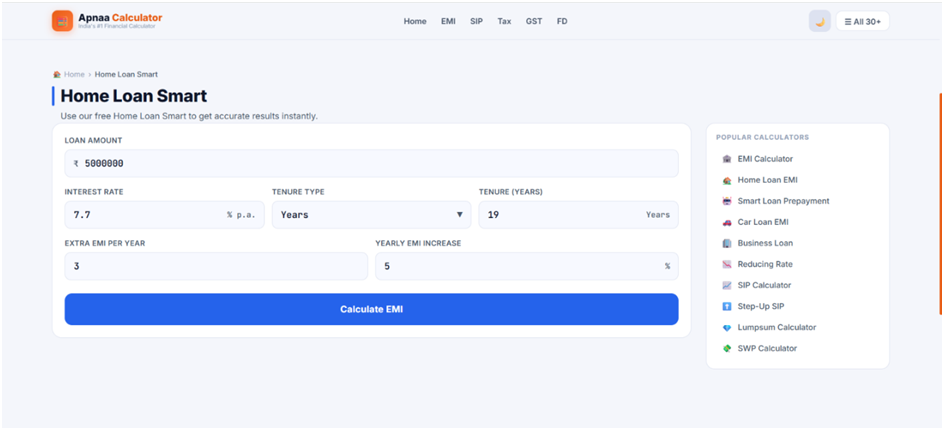Click the bank icon beside EMI Calculator
The image size is (944, 430).
727,159
